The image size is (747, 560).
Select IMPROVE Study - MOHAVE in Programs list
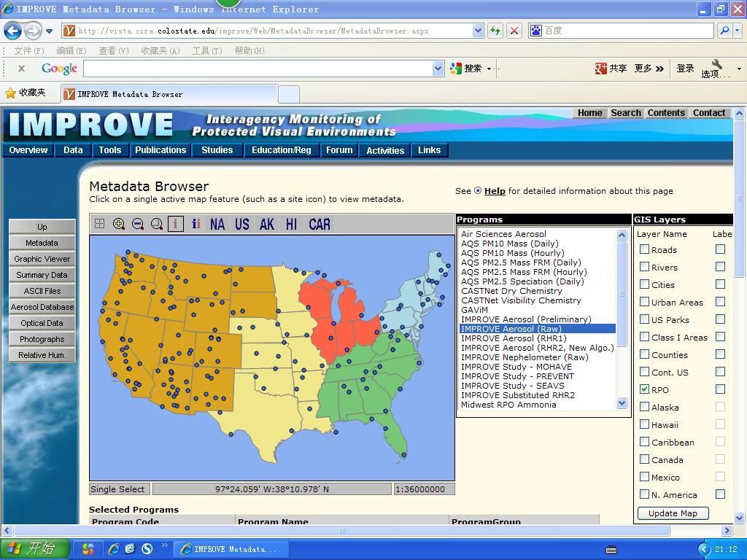pos(516,367)
